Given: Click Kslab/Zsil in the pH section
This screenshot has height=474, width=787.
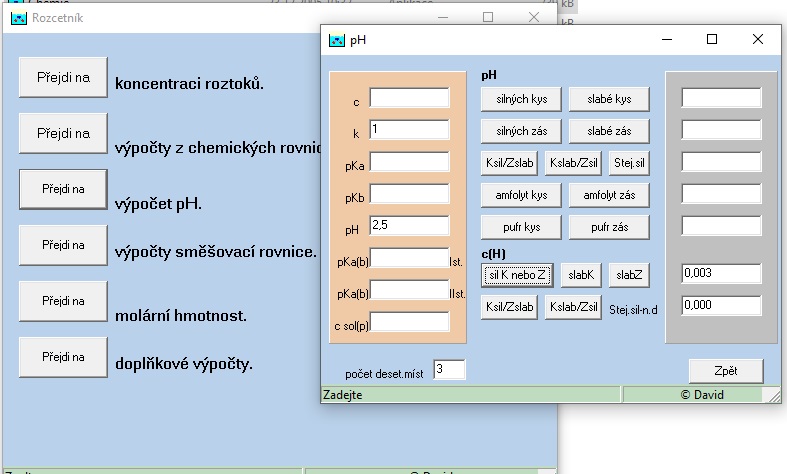Looking at the screenshot, I should coord(573,163).
